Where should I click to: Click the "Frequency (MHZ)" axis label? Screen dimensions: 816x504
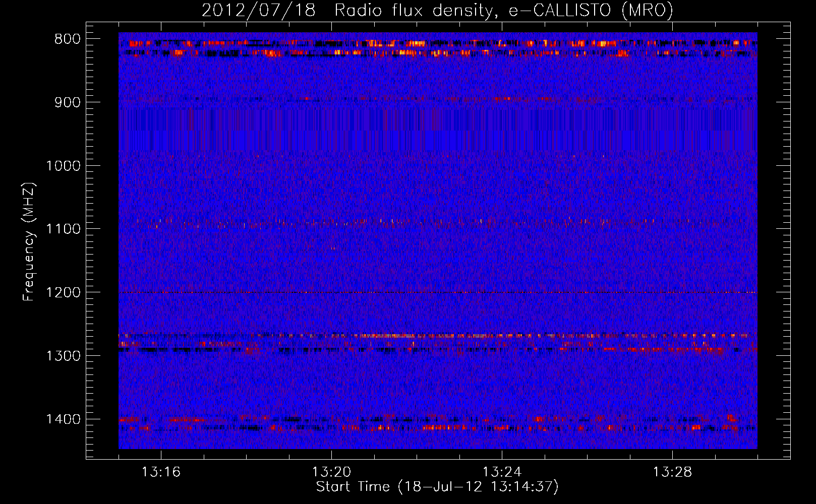click(29, 242)
